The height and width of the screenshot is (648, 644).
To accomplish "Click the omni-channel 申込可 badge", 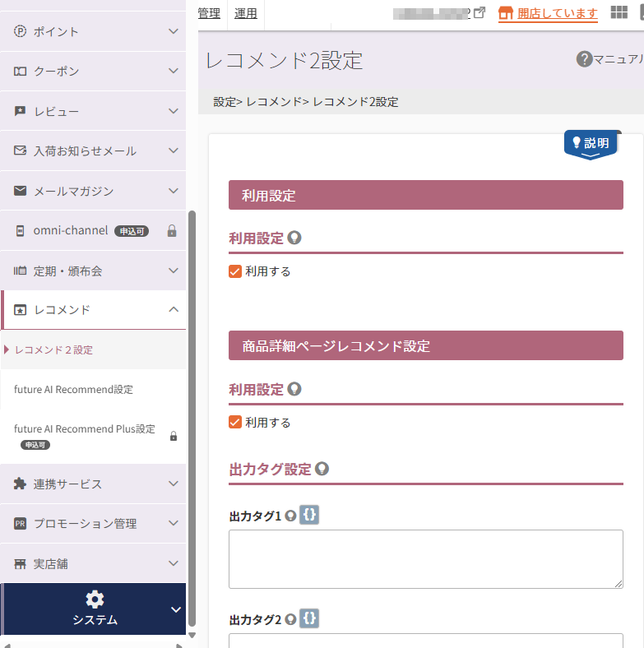I will click(x=132, y=231).
